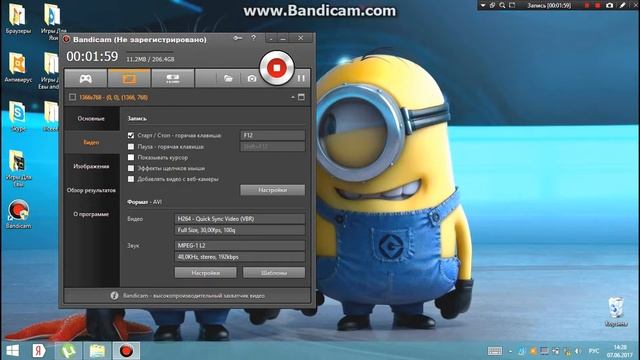Switch input language РУС indicator
640x360 pixels.
(x=594, y=351)
